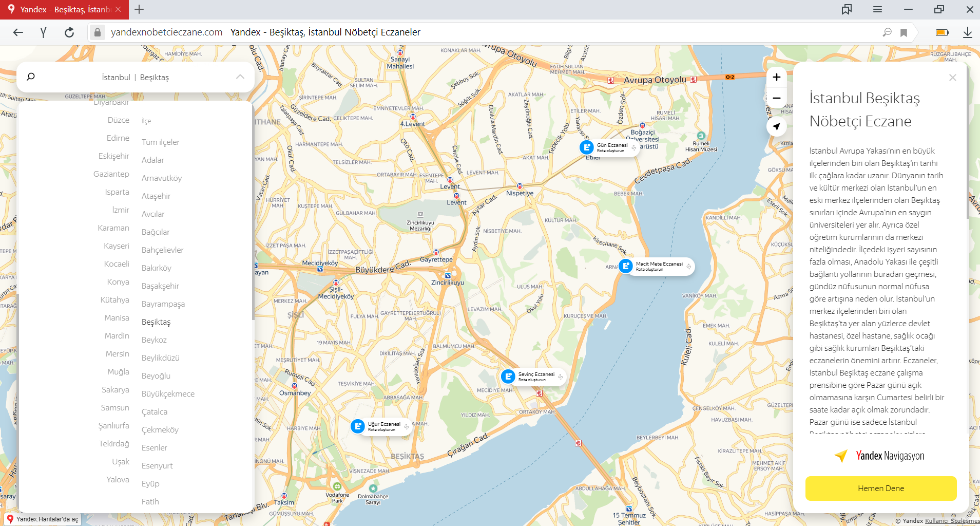Screen dimensions: 980x526
Task: Collapse the İstanbul | Beşiktaş location dropdown
Action: coord(240,77)
